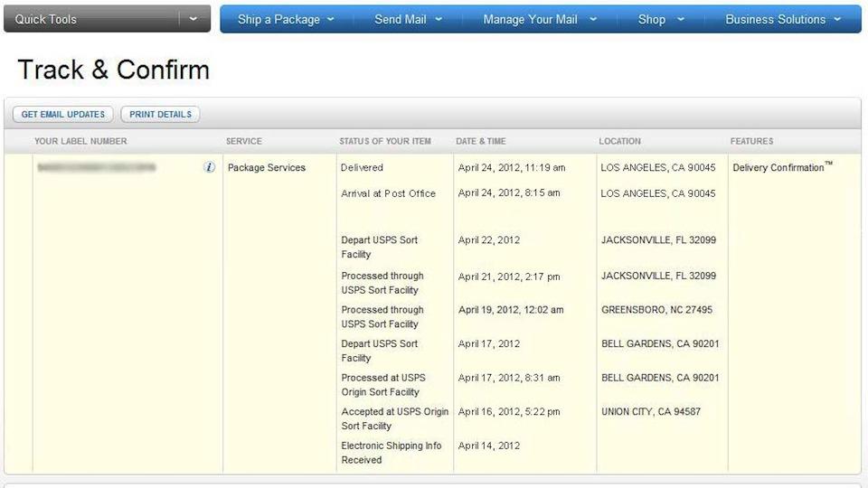Click the Your Label Number column header
Viewport: 868px width, 488px height.
(80, 141)
